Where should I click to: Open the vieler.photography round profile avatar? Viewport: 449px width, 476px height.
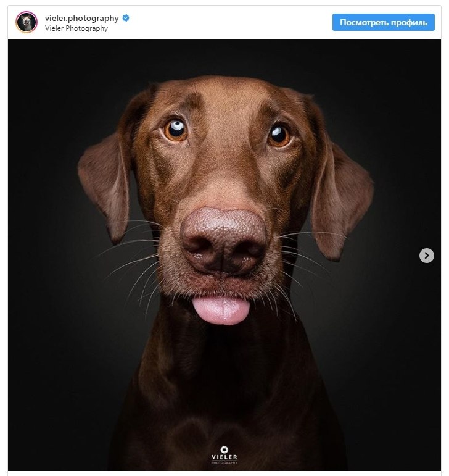[27, 22]
